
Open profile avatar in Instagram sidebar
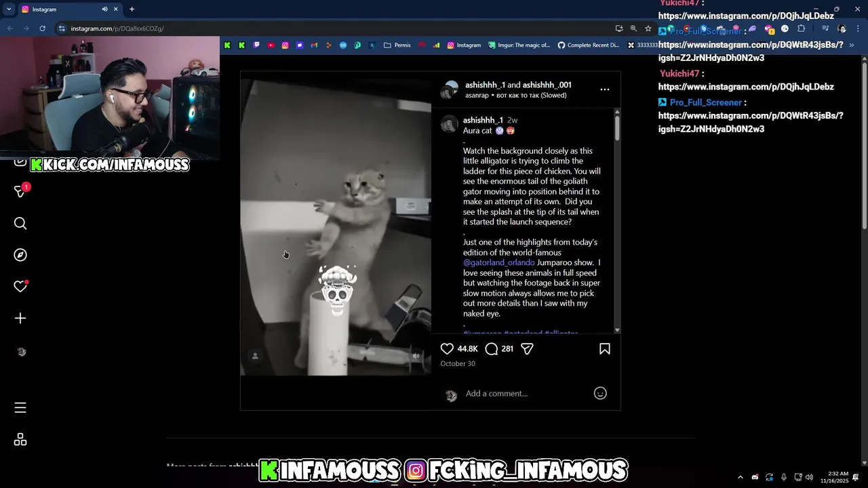[x=21, y=352]
